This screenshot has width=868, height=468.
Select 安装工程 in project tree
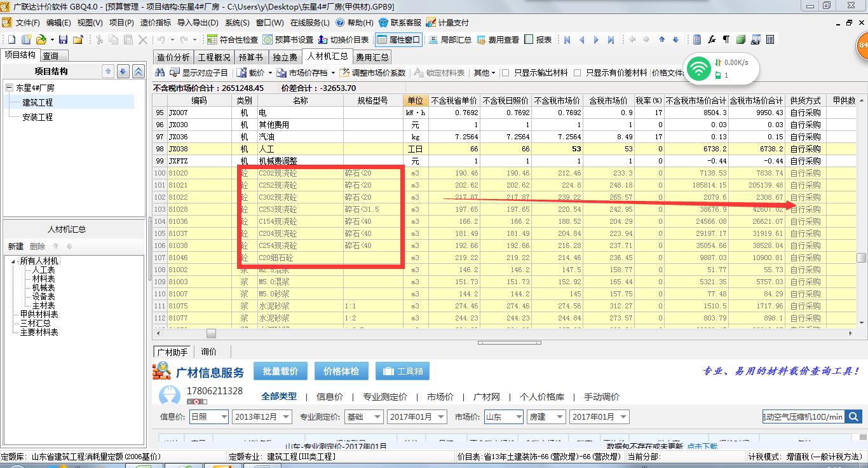tap(37, 117)
